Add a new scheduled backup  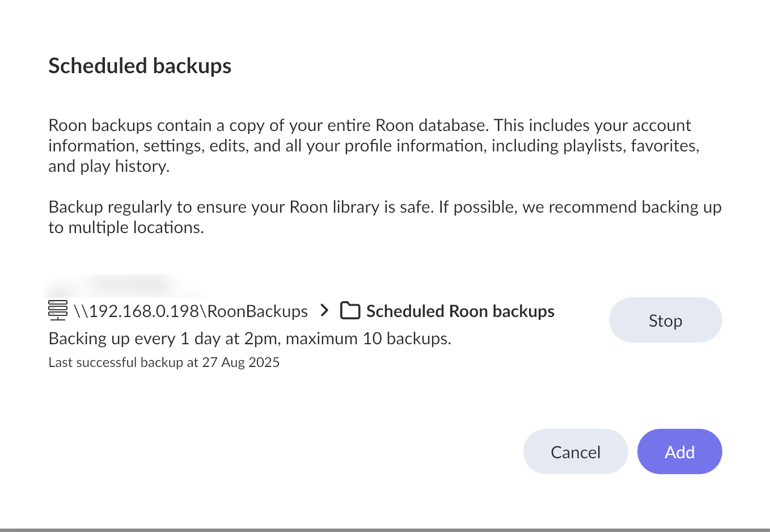coord(679,452)
